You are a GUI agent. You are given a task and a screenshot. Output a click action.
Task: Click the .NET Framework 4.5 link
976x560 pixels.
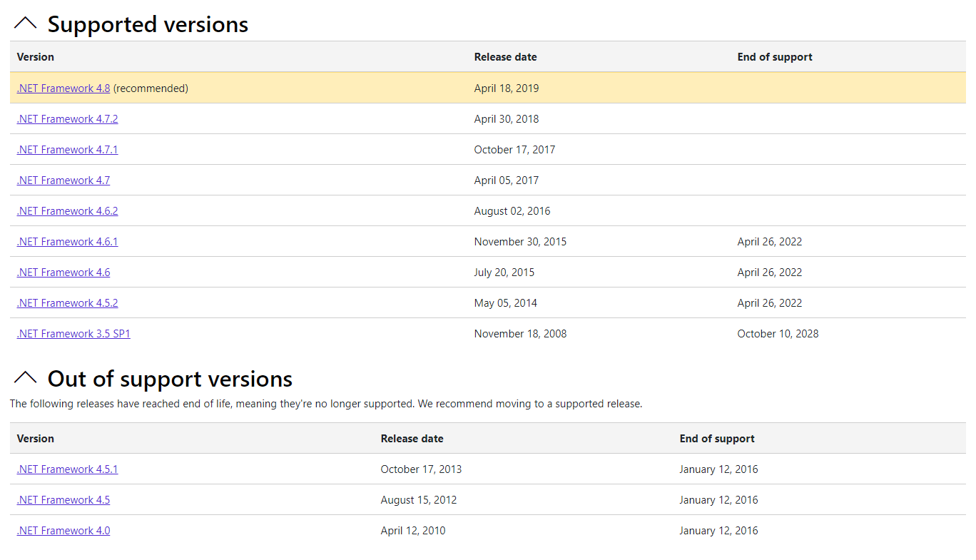click(63, 500)
